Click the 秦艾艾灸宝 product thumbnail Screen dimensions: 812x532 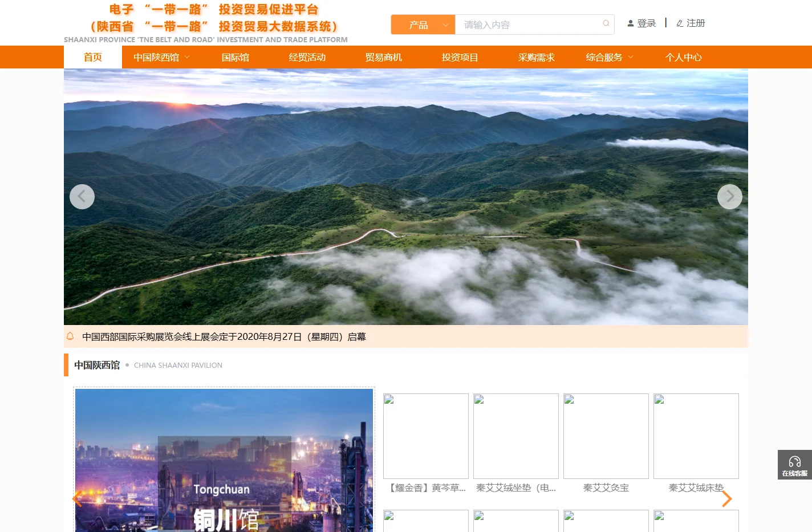click(606, 436)
